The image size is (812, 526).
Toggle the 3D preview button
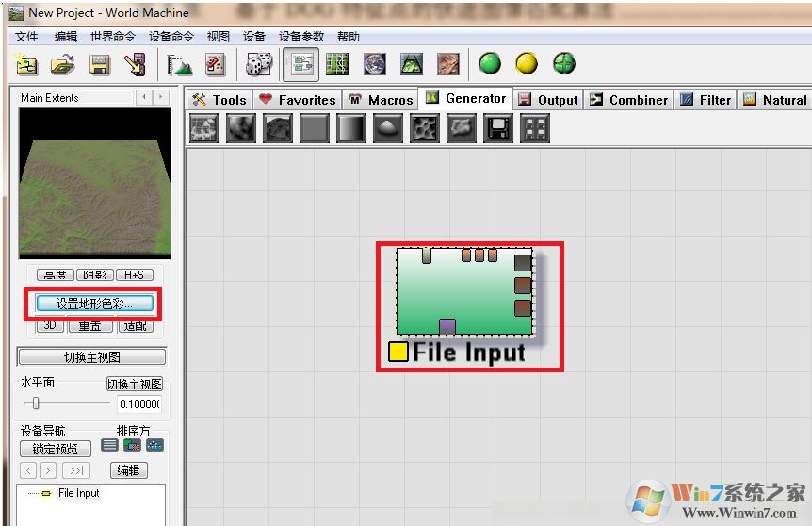tap(50, 326)
